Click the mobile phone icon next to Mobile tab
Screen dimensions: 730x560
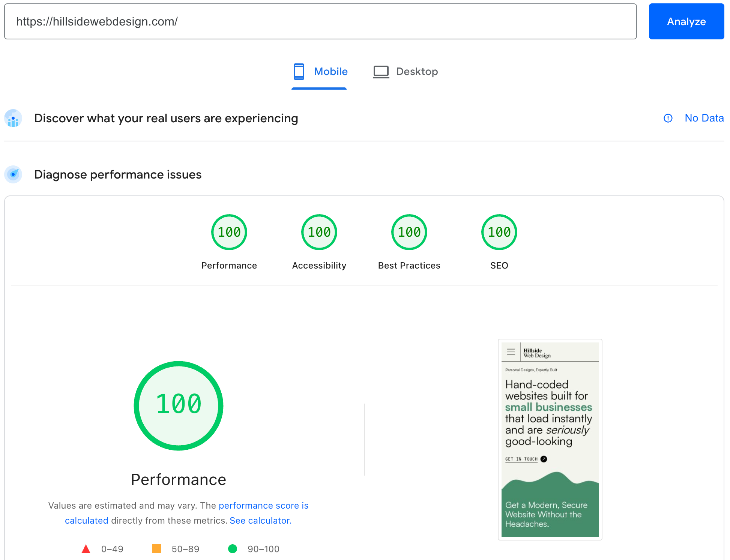click(299, 71)
